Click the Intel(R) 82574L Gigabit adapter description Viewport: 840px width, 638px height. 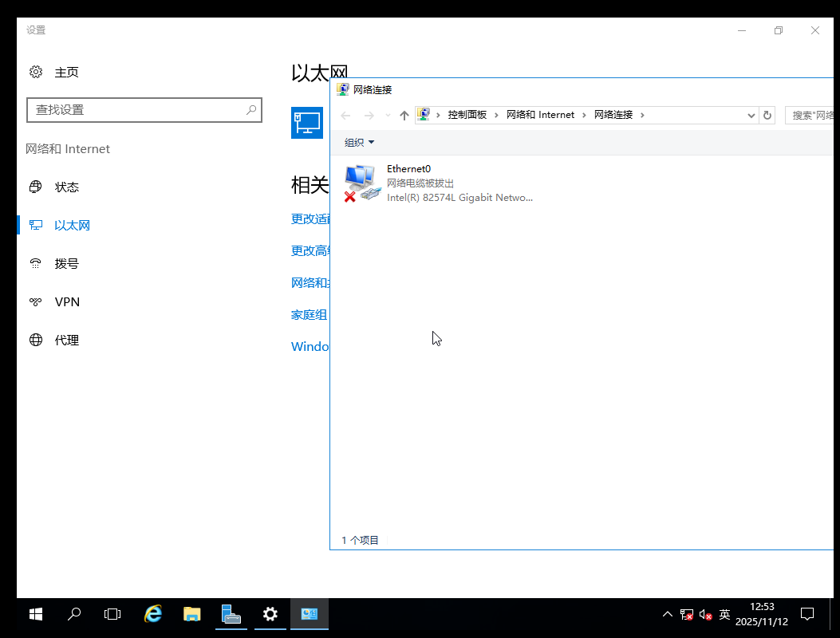point(459,198)
